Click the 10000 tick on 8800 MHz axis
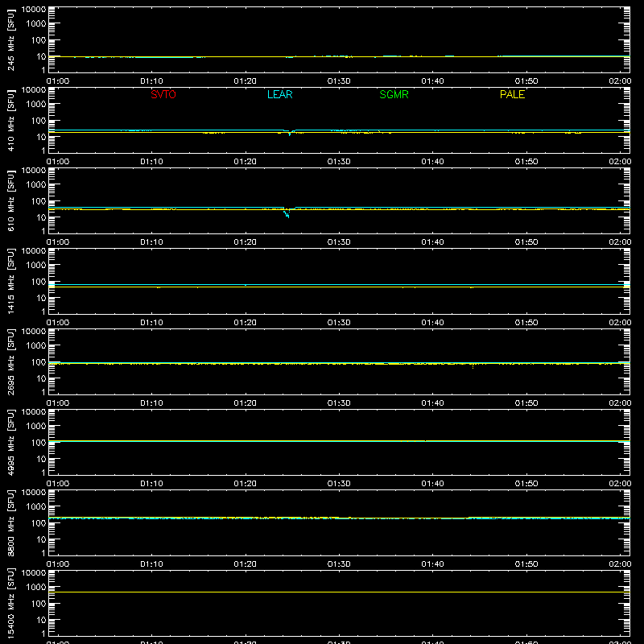644x644 pixels. [34, 493]
